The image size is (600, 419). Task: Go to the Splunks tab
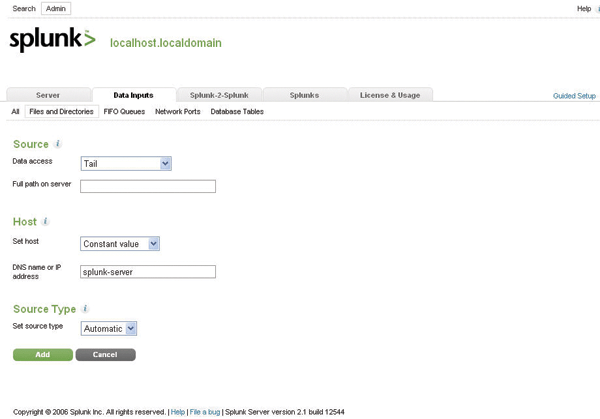[304, 95]
